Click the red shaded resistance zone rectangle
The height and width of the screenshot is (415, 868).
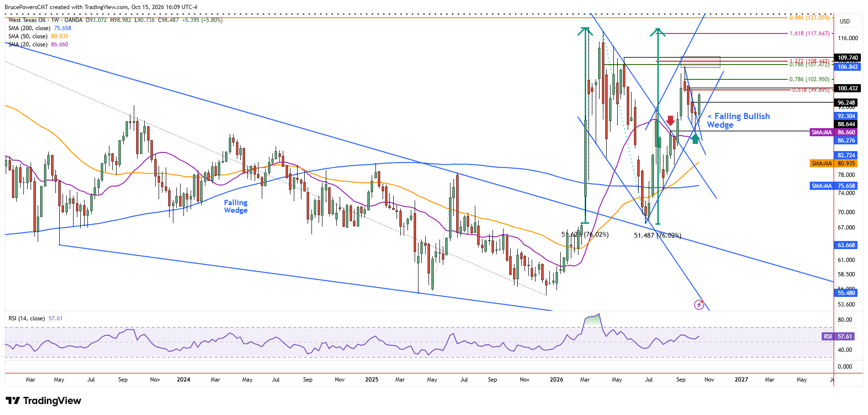coord(700,62)
